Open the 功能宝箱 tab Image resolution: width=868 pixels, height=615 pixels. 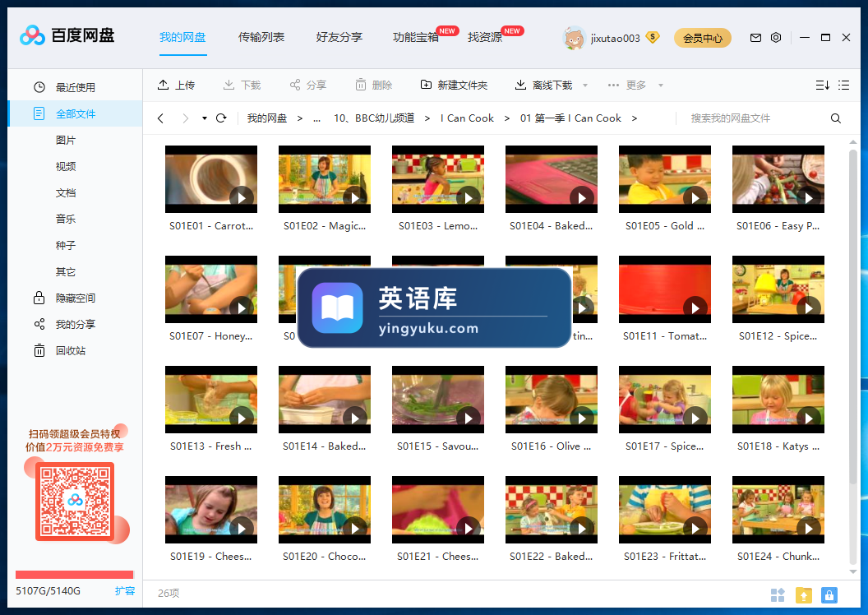(x=416, y=37)
